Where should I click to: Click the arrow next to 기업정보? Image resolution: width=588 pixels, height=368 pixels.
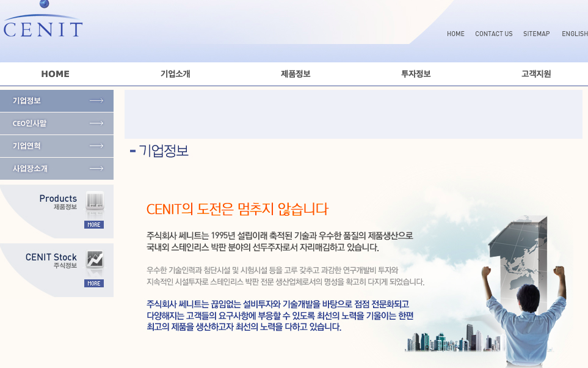96,100
